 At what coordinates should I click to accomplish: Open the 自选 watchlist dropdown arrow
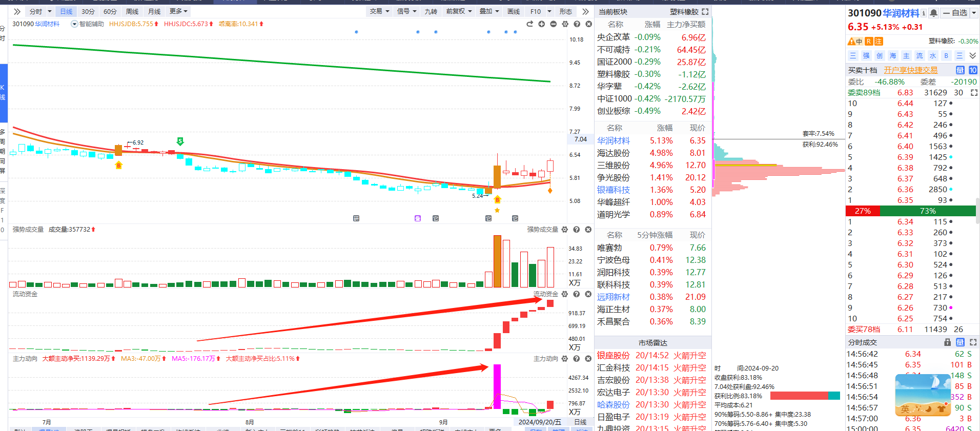pos(974,13)
